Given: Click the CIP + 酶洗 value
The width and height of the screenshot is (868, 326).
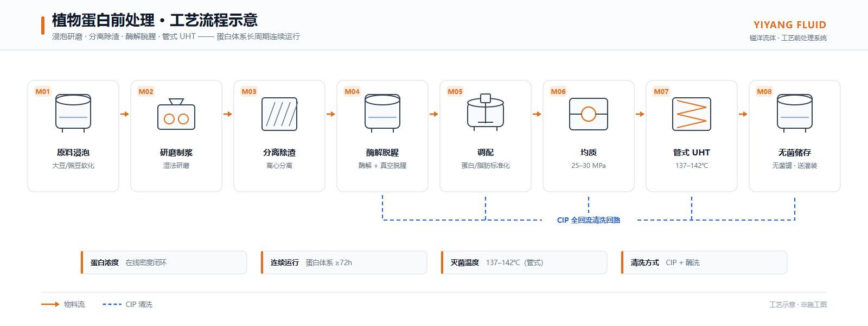Looking at the screenshot, I should point(682,262).
